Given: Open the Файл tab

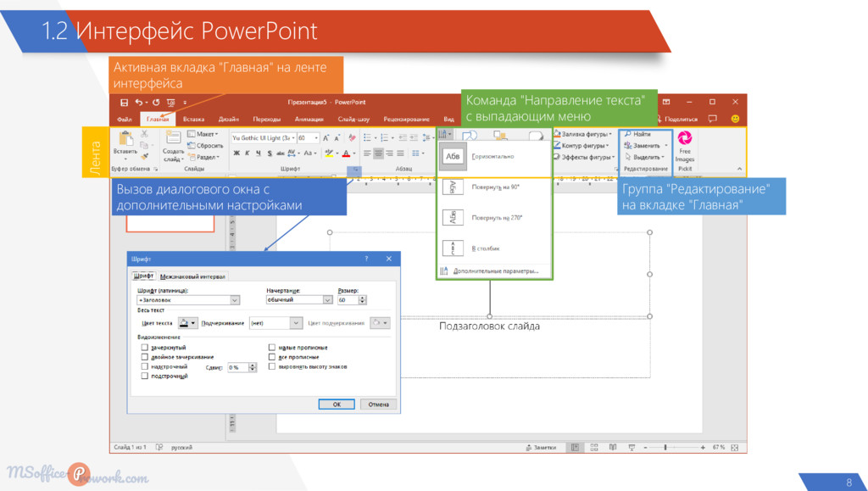Looking at the screenshot, I should pos(125,119).
